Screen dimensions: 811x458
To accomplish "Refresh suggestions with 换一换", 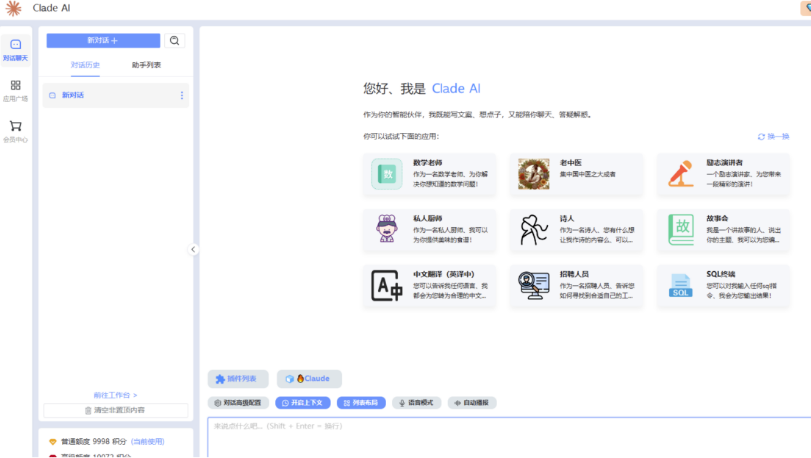I will tap(774, 136).
